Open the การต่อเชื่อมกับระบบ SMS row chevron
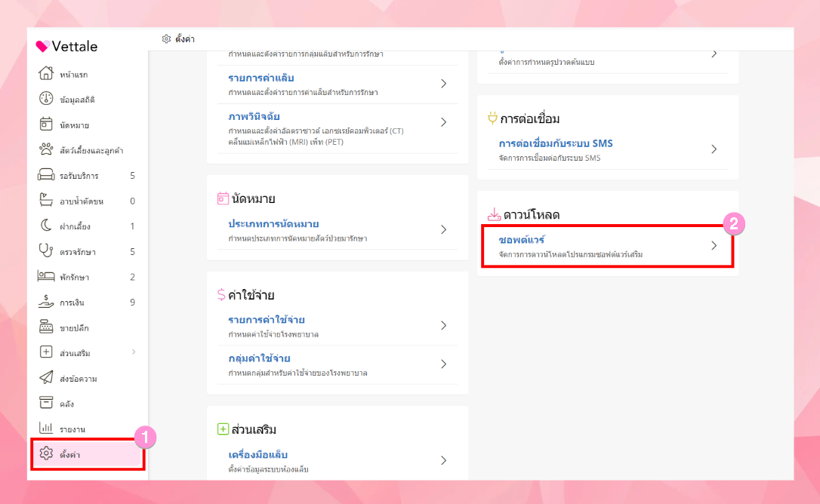820x504 pixels. coord(714,149)
